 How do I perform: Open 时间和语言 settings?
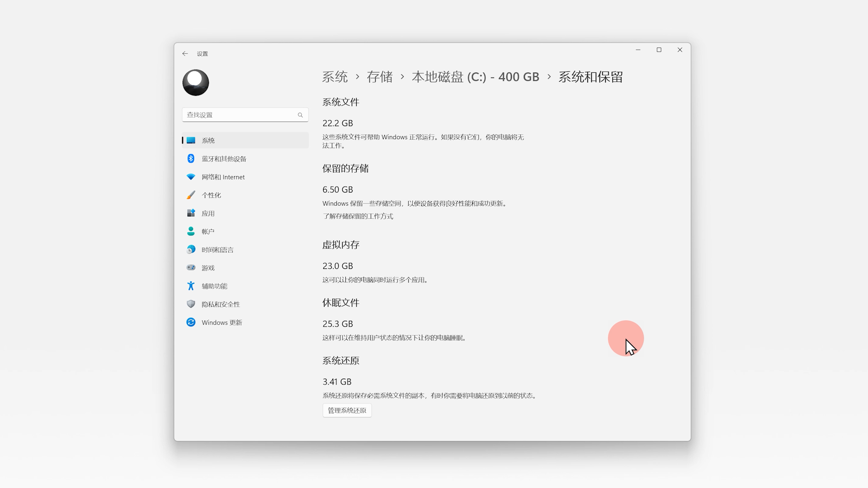217,250
